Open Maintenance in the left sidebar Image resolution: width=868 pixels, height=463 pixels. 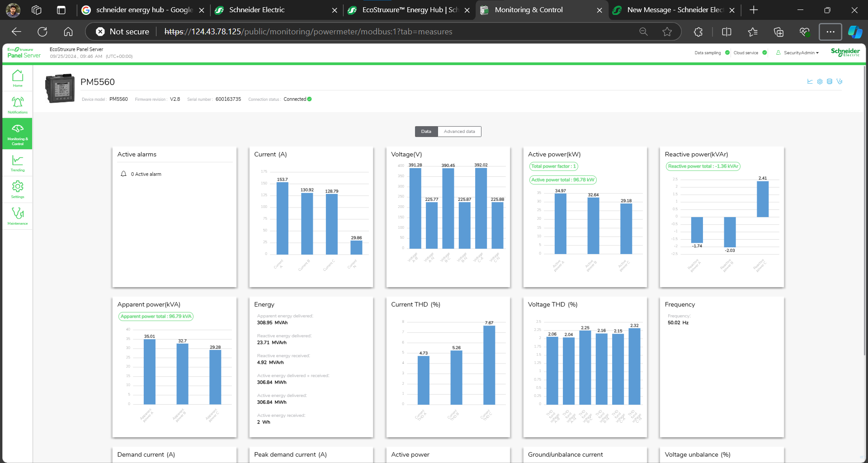pyautogui.click(x=18, y=216)
